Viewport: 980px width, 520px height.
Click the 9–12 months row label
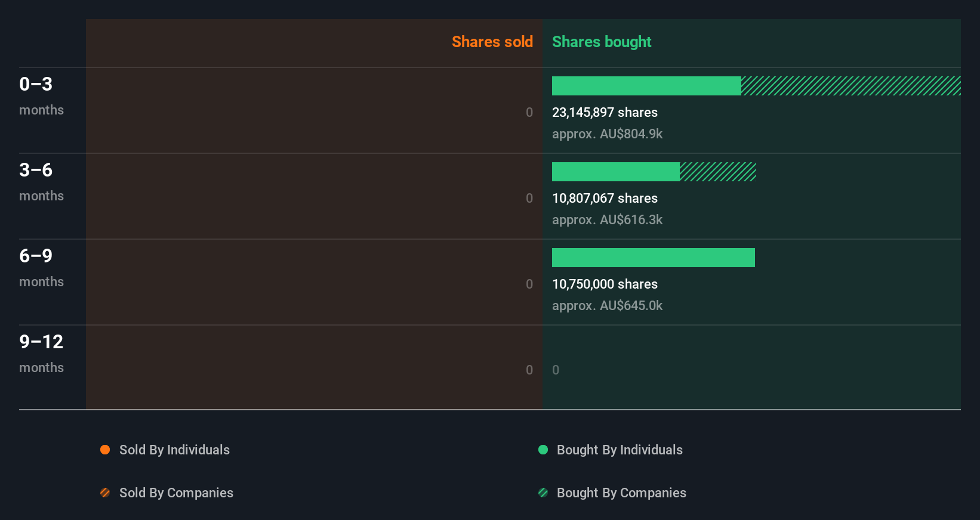(41, 353)
